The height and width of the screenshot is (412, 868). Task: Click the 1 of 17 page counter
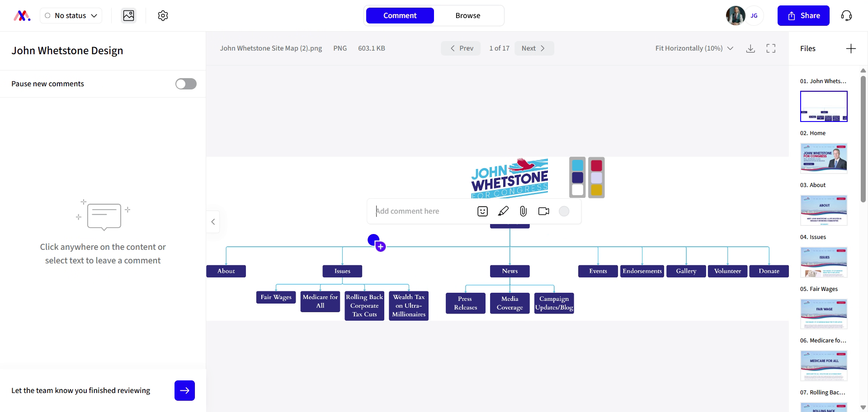[499, 48]
